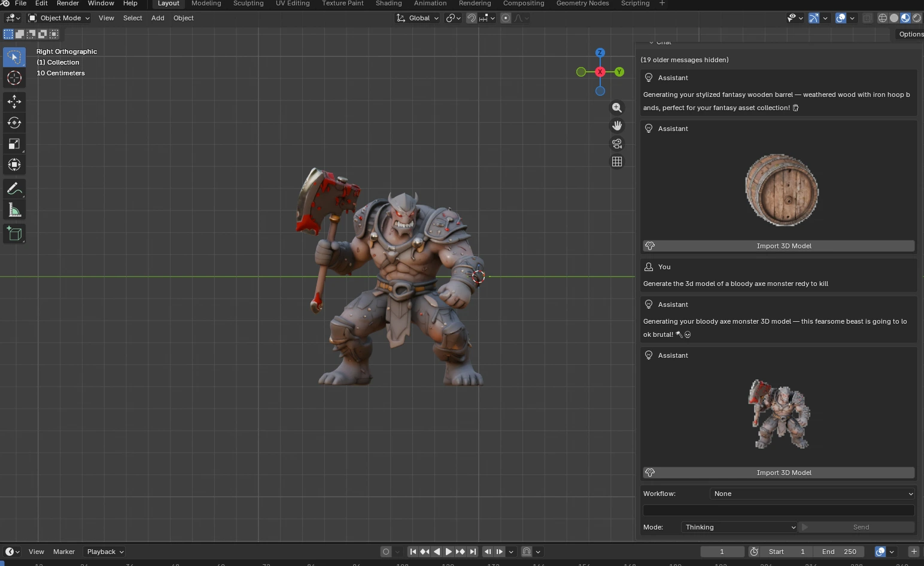Jump to the timeline end frame
Screen dimensions: 924x566
[473, 552]
